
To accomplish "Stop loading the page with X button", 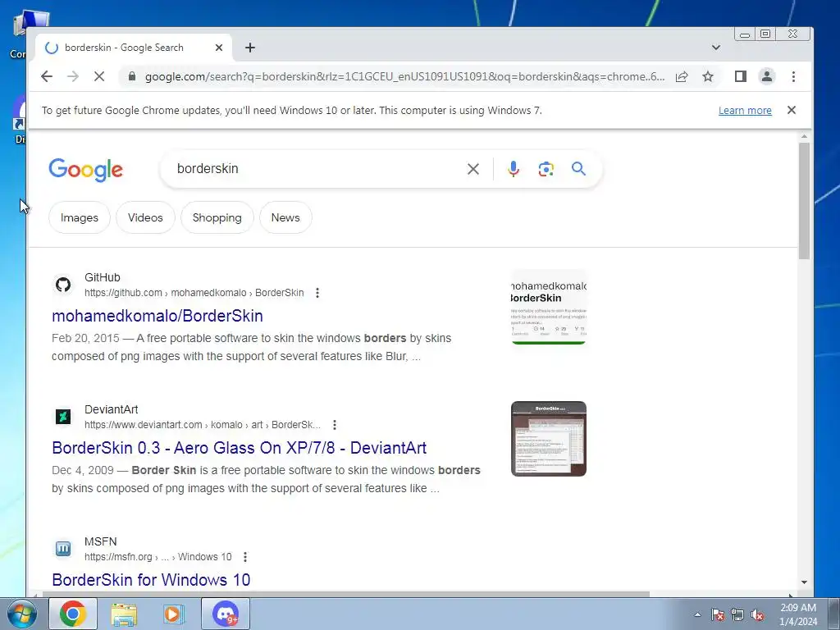I will tap(99, 76).
